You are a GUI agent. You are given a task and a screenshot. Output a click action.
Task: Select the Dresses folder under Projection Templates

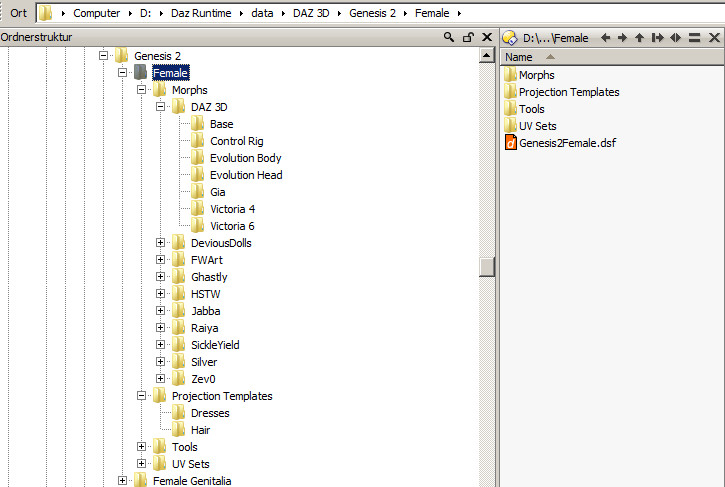click(x=210, y=413)
